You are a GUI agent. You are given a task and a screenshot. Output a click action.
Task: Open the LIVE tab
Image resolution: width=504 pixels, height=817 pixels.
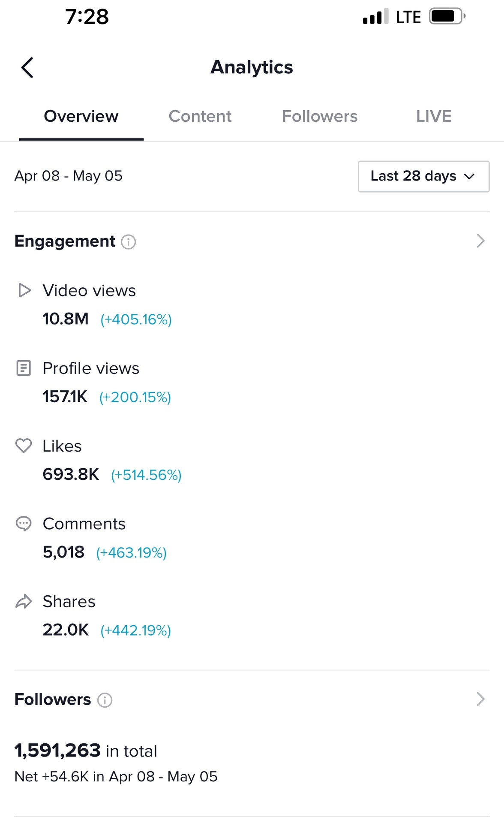[x=433, y=116]
